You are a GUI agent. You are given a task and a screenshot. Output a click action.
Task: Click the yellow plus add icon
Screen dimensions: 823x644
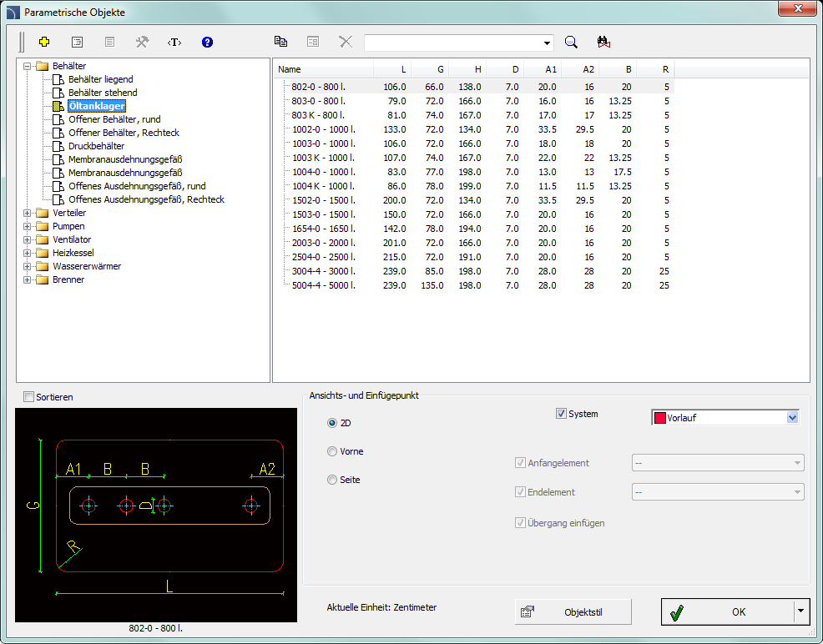45,42
